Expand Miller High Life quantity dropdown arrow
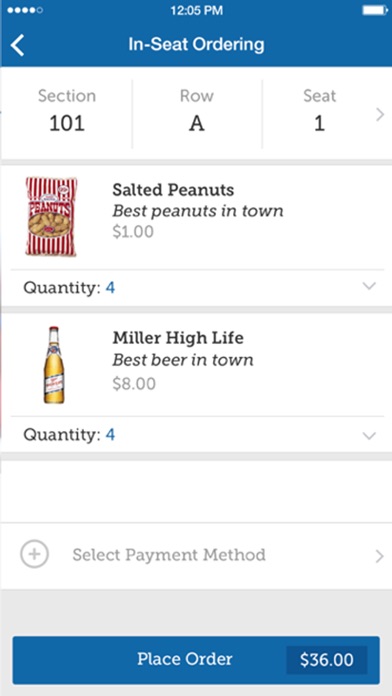The width and height of the screenshot is (392, 696). 369,435
